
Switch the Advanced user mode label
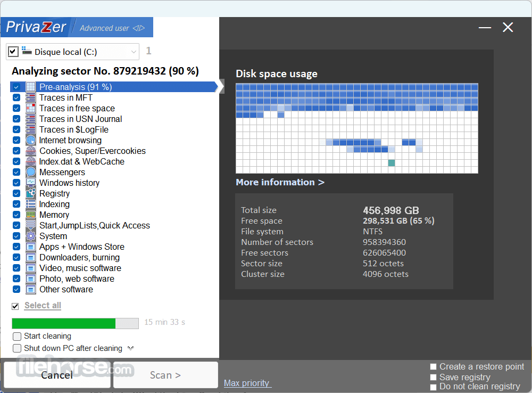pos(104,28)
